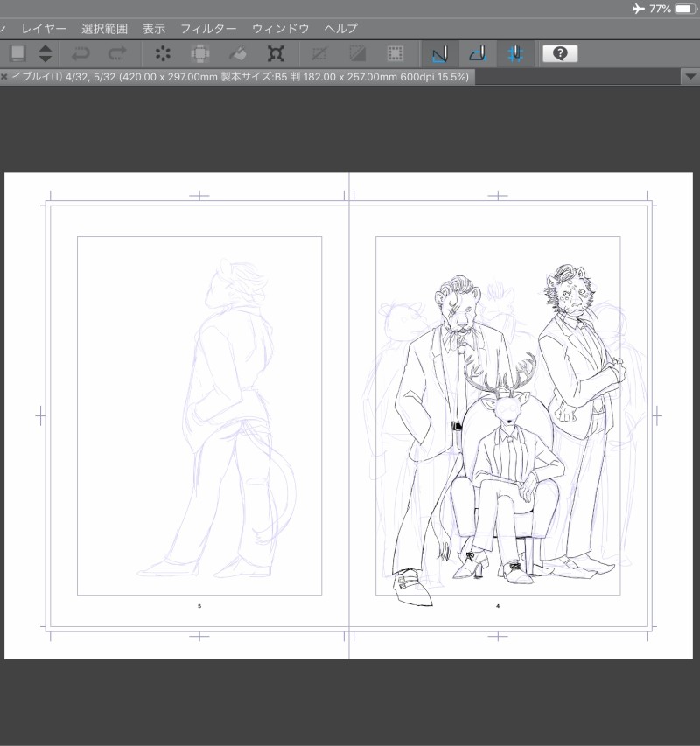The width and height of the screenshot is (700, 746).
Task: Click the Redo arrow icon
Action: (x=116, y=53)
